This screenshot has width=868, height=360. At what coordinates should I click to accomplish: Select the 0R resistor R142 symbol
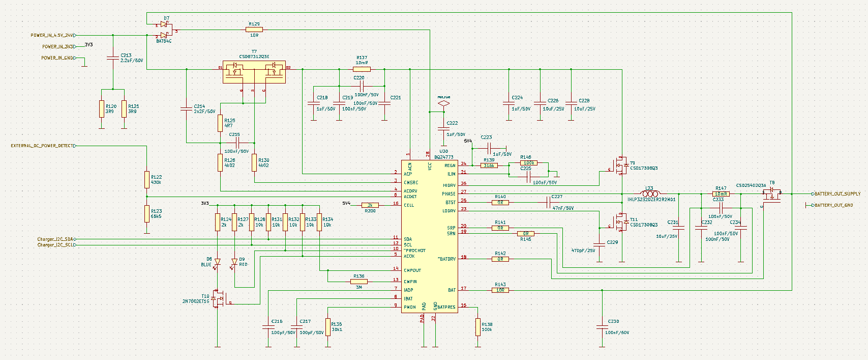tap(500, 259)
